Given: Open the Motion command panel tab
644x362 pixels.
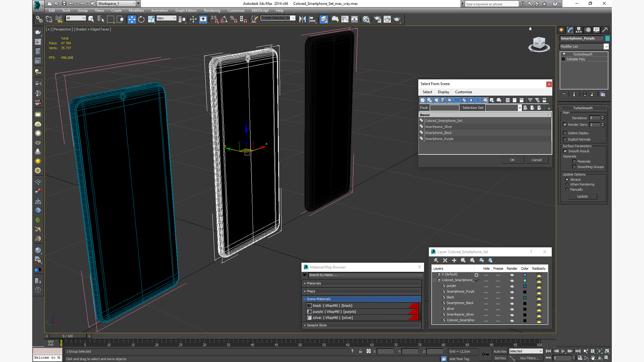Looking at the screenshot, I should coord(588,30).
